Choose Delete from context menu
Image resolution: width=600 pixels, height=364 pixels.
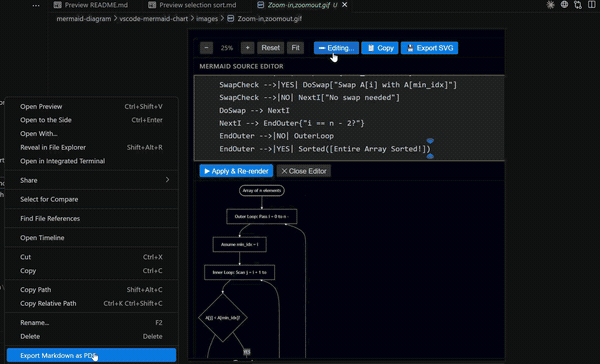[x=91, y=336]
